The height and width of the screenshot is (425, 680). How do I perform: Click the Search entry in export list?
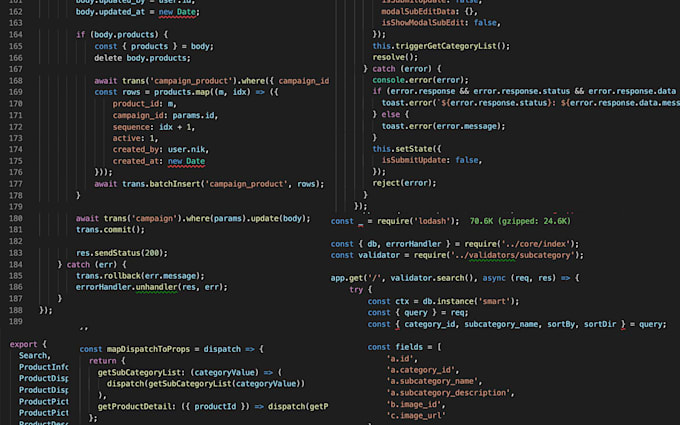click(33, 355)
